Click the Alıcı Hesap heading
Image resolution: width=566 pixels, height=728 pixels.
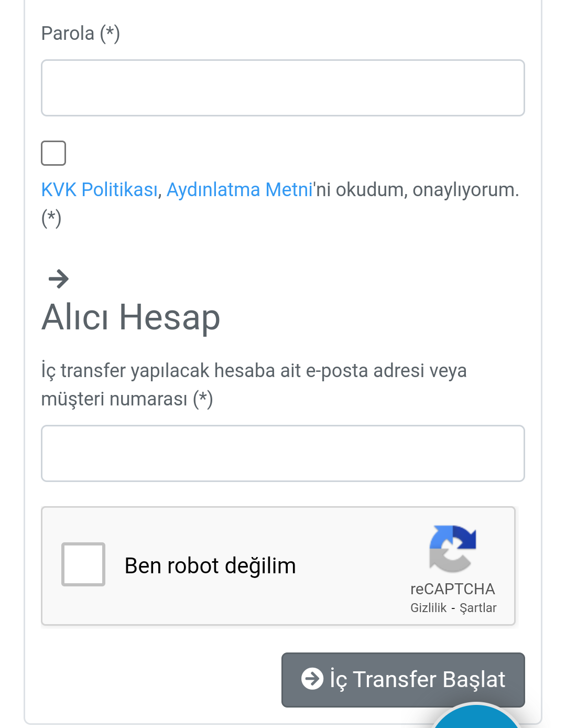(x=131, y=317)
